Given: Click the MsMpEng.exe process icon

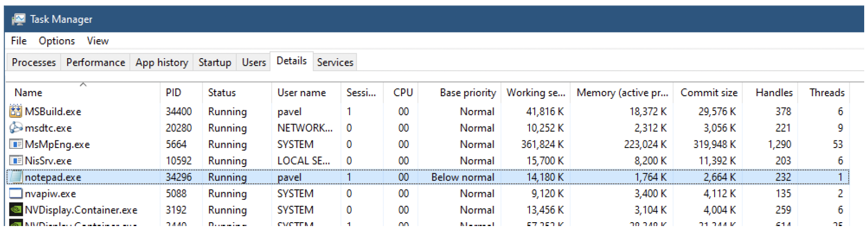Looking at the screenshot, I should (16, 144).
